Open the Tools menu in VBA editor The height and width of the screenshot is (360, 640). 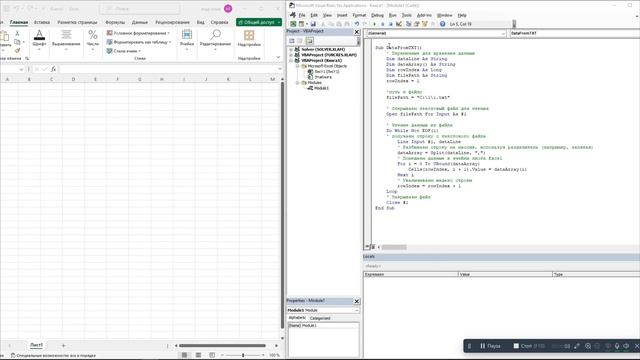coord(407,15)
